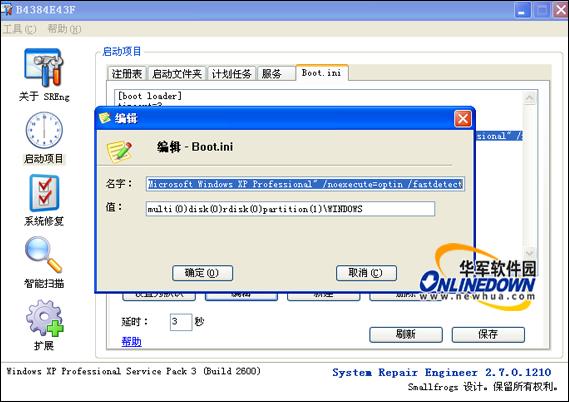The height and width of the screenshot is (402, 569).
Task: Open the 服务 tab
Action: [275, 74]
